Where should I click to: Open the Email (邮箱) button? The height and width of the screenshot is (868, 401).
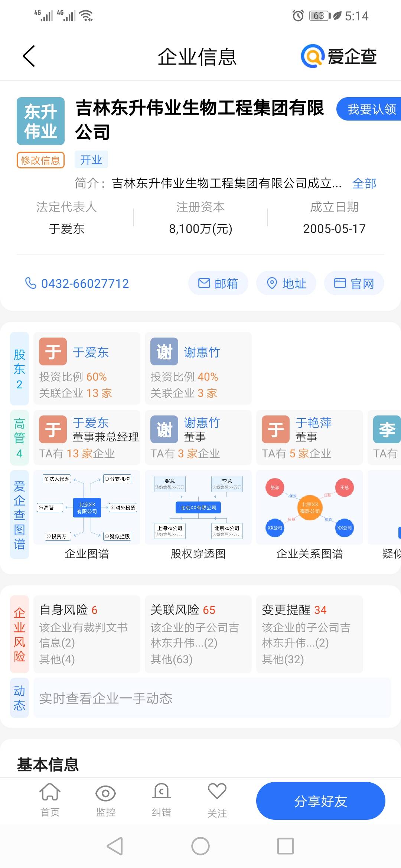tap(218, 283)
